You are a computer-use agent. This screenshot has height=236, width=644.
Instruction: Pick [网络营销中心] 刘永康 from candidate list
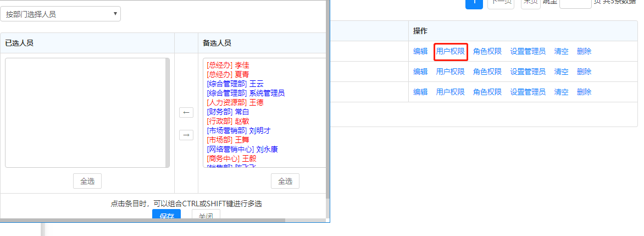(x=242, y=149)
